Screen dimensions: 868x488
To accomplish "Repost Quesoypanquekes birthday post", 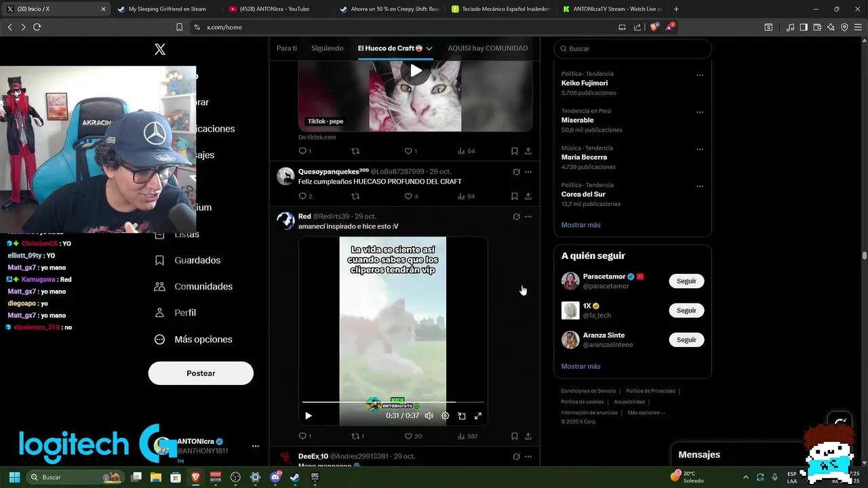I will click(x=355, y=197).
